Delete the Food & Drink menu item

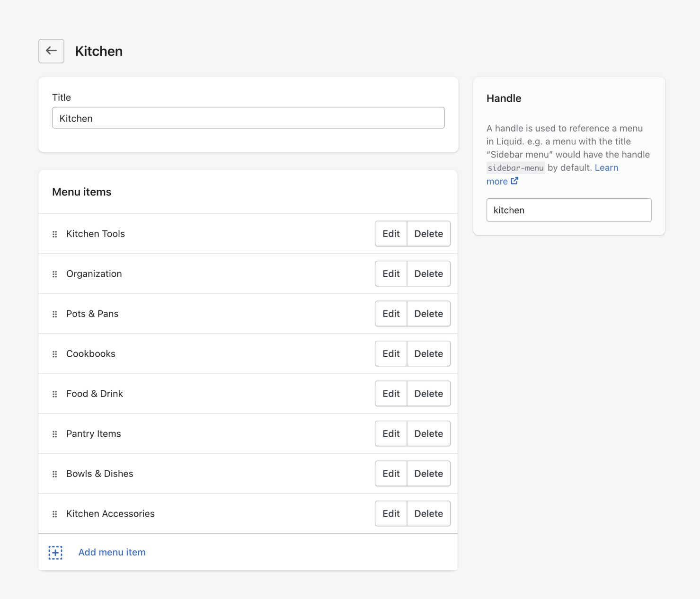428,394
